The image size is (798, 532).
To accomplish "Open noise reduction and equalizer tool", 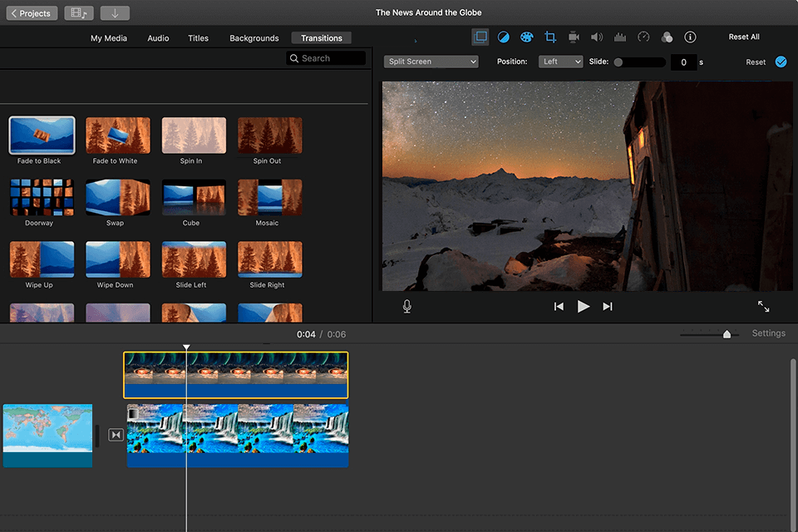I will pyautogui.click(x=620, y=37).
